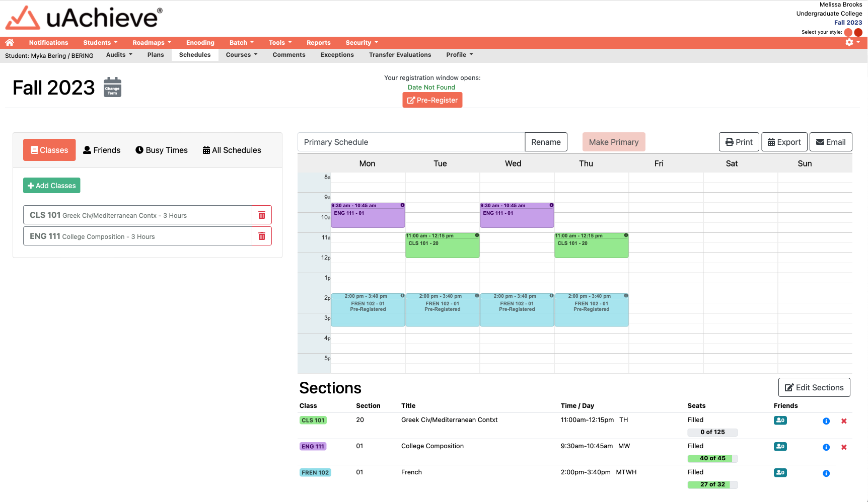
Task: Add classes with the Add Classes button
Action: [x=51, y=185]
